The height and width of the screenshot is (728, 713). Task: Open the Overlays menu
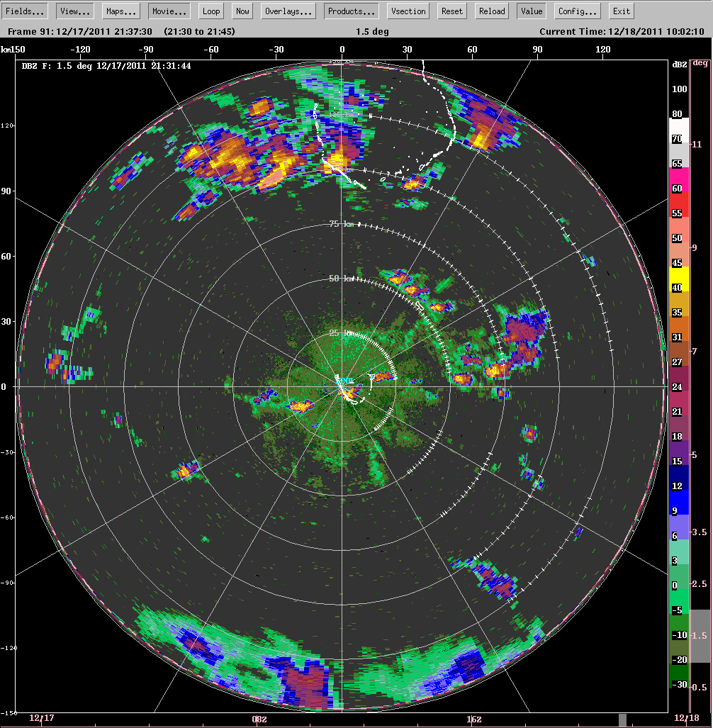point(288,11)
